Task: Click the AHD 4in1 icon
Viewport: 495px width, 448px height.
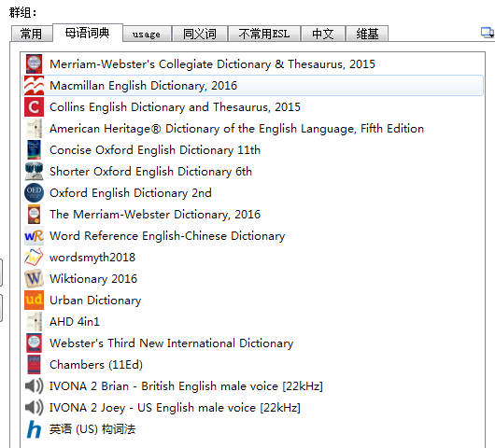Action: (34, 321)
